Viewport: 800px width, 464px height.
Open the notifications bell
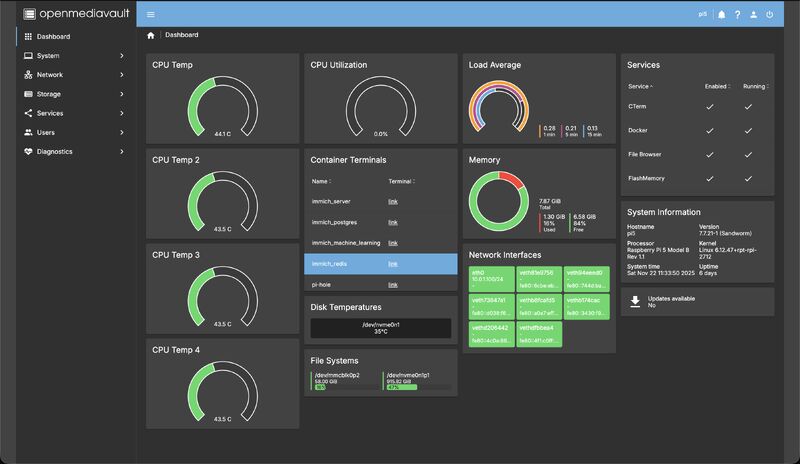pos(721,15)
